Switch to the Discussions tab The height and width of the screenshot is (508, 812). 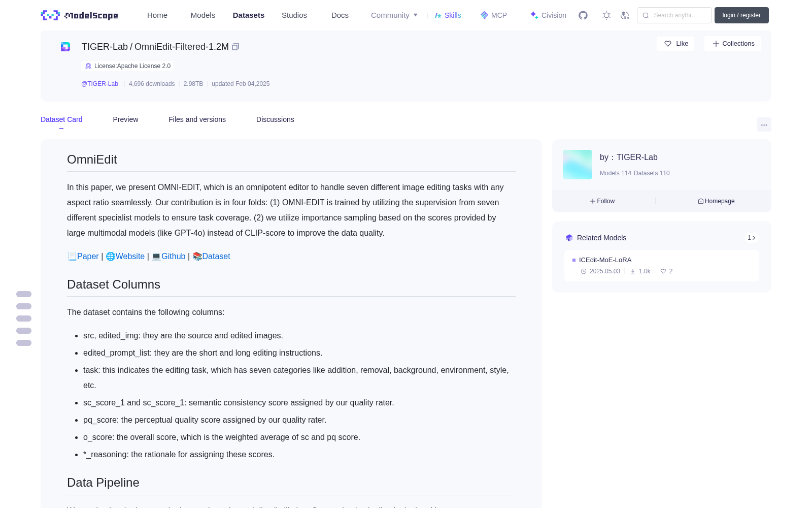(x=275, y=119)
